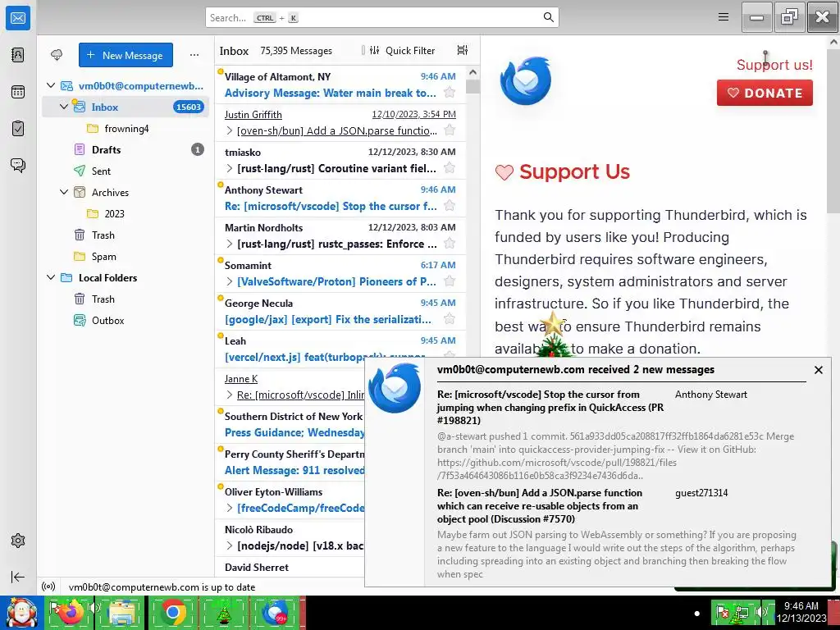The height and width of the screenshot is (630, 840).
Task: Expand the Janne K thread
Action: (x=230, y=395)
